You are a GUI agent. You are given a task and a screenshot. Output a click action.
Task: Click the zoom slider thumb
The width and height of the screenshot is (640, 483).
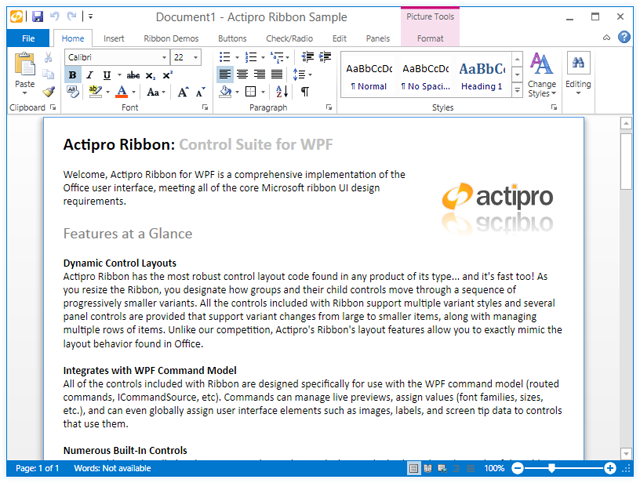point(551,468)
